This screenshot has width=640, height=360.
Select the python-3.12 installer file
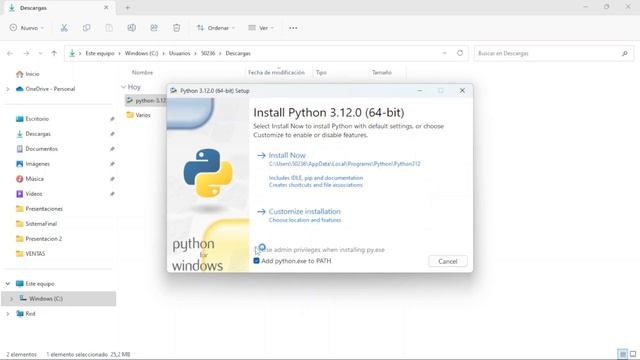pyautogui.click(x=146, y=100)
